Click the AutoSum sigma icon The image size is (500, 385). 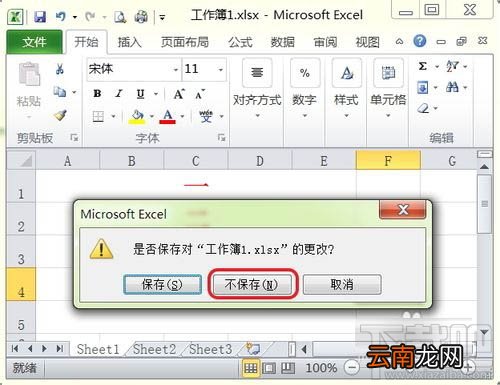pos(423,66)
